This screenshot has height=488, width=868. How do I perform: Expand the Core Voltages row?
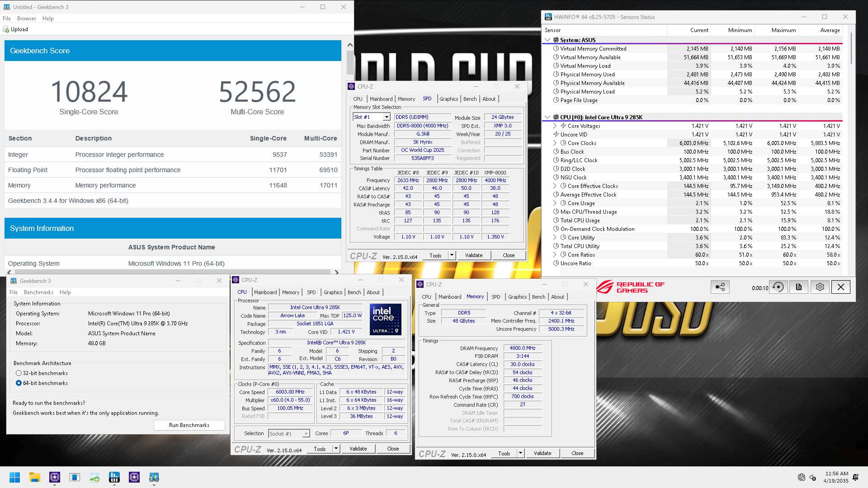(x=555, y=126)
